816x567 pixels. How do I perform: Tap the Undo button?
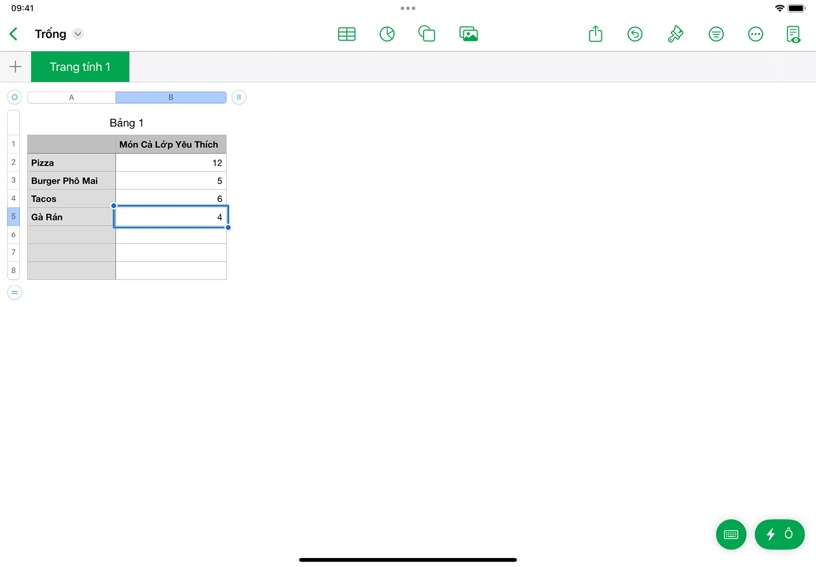click(635, 34)
